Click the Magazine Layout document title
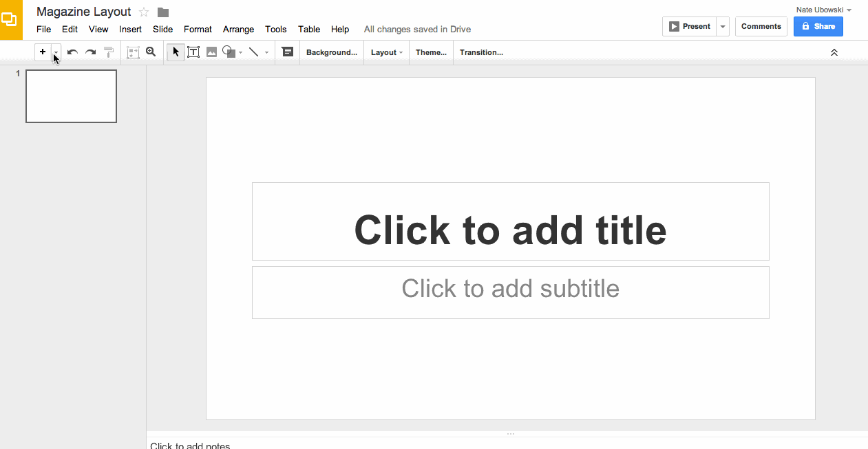 (x=83, y=12)
